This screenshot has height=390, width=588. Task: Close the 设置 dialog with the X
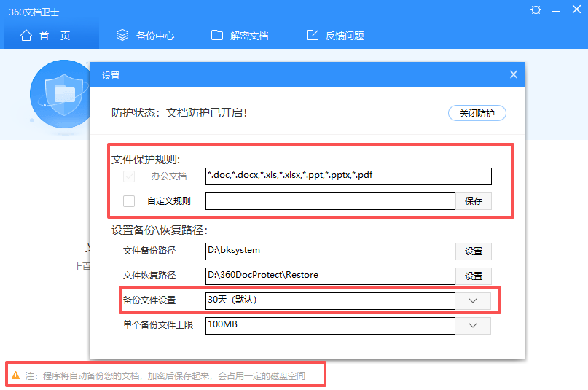(513, 74)
